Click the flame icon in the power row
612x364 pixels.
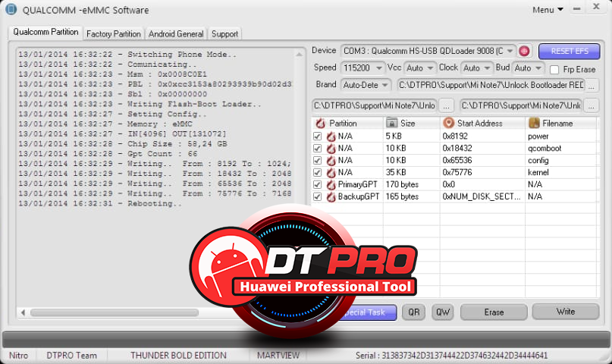(331, 136)
